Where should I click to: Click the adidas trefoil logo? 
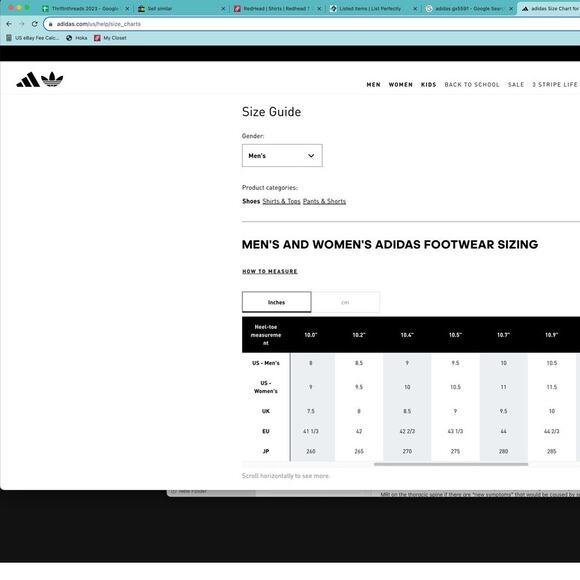52,79
